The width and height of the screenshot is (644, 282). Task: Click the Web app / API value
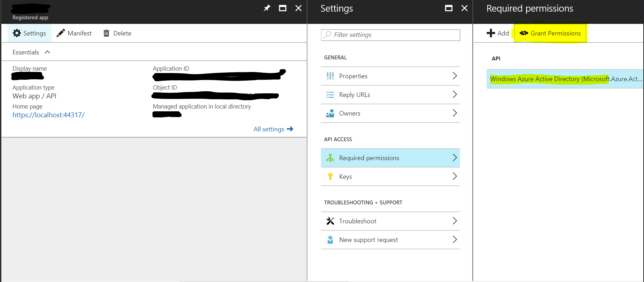(x=34, y=96)
